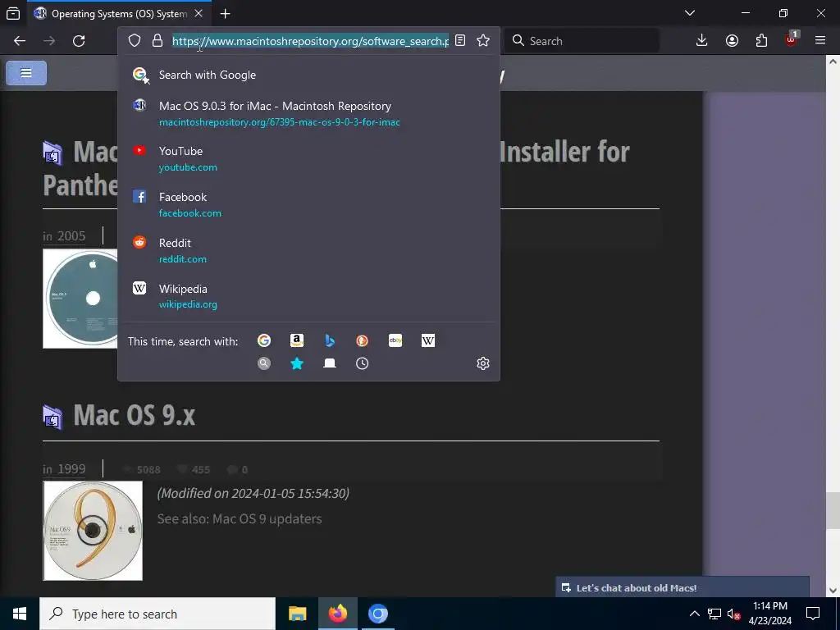Open search settings gear

point(482,363)
